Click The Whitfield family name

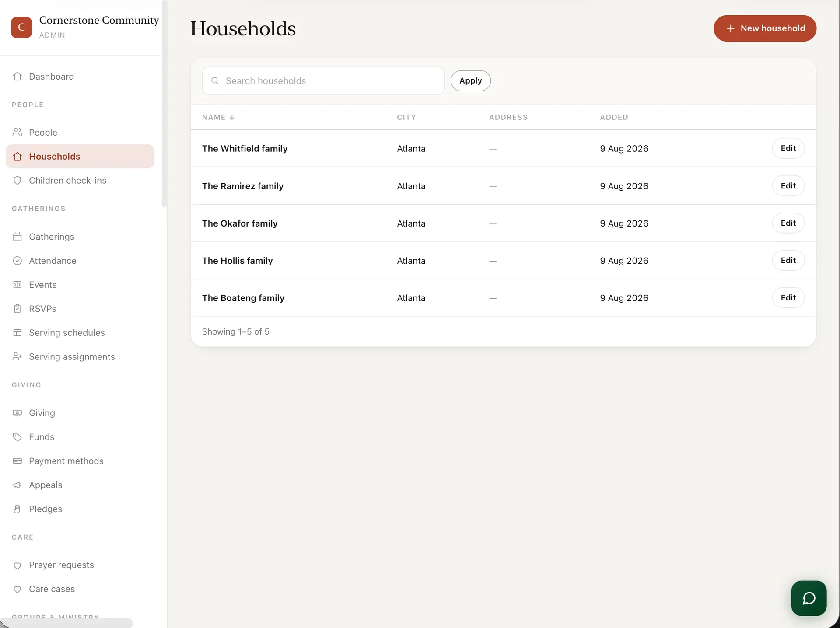(x=245, y=149)
